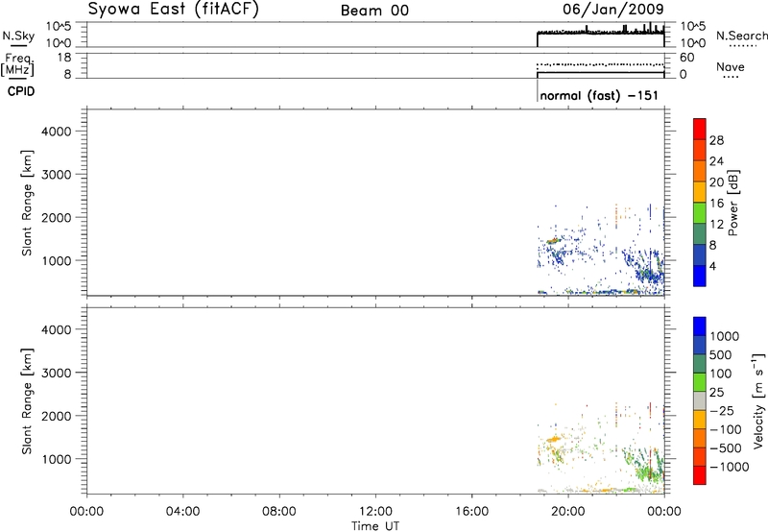This screenshot has width=768, height=532.
Task: Click the blue top segment of velocity colorbar
Action: point(700,326)
